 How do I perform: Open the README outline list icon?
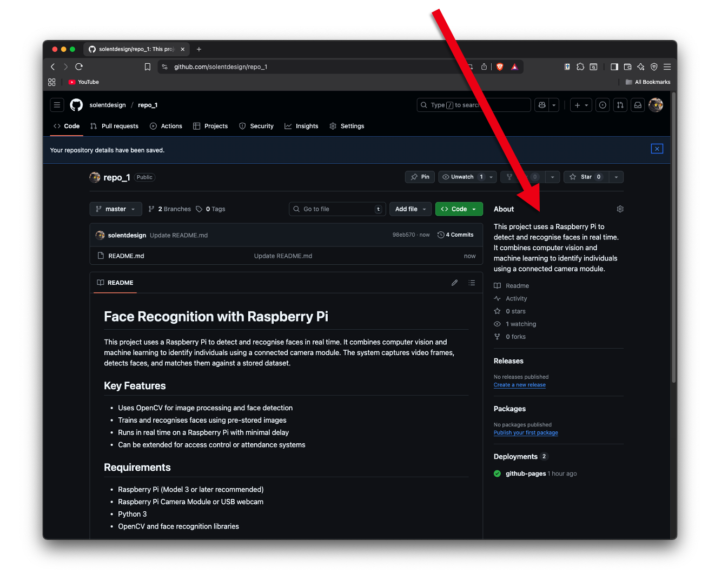pos(472,283)
